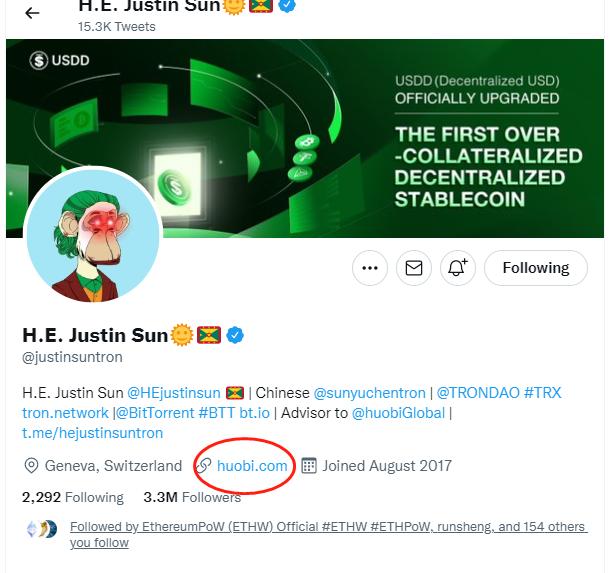View the 2,292 Following list
Viewport: 614px width, 573px height.
73,497
